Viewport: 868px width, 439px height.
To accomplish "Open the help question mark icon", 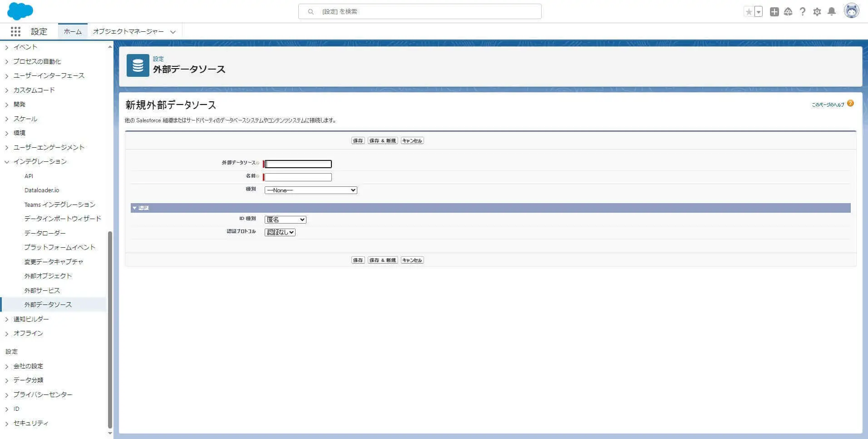I will coord(803,12).
